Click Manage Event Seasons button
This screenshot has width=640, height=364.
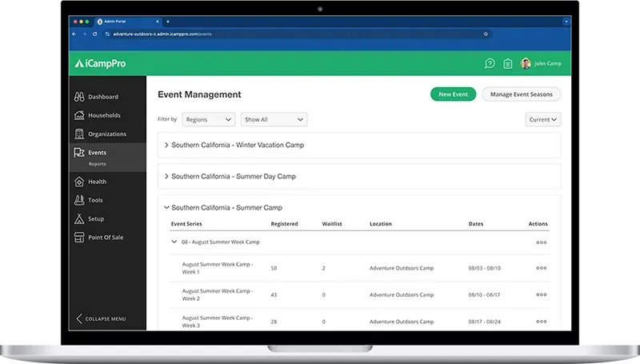[522, 94]
